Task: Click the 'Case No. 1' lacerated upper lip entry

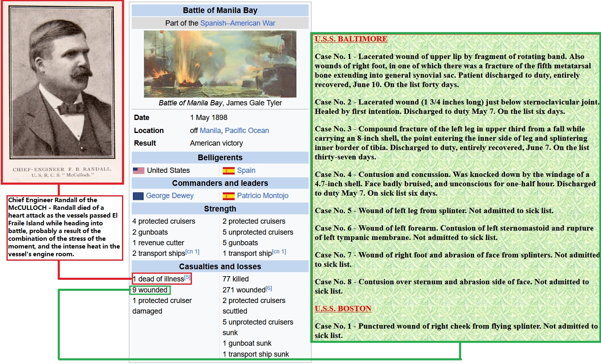Action: tap(453, 70)
